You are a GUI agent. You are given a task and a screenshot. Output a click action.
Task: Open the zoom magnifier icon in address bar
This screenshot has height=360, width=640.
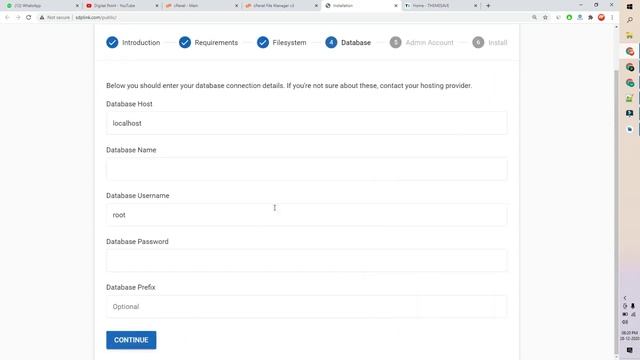coord(534,18)
